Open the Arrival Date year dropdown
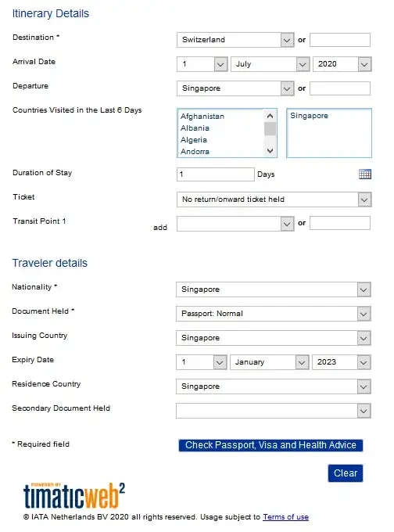394x532 pixels. point(342,64)
